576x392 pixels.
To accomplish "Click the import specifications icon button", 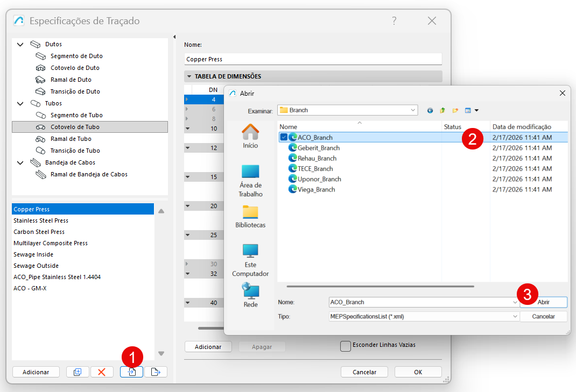I will coord(131,372).
